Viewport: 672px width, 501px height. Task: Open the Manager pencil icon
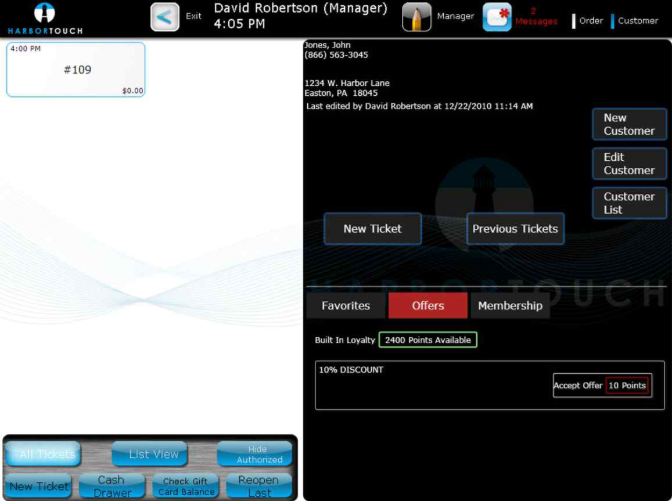pos(417,17)
